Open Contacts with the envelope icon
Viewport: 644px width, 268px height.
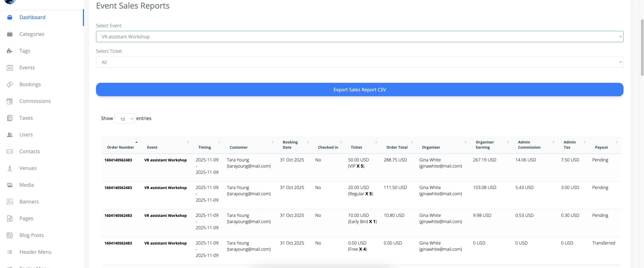10,151
